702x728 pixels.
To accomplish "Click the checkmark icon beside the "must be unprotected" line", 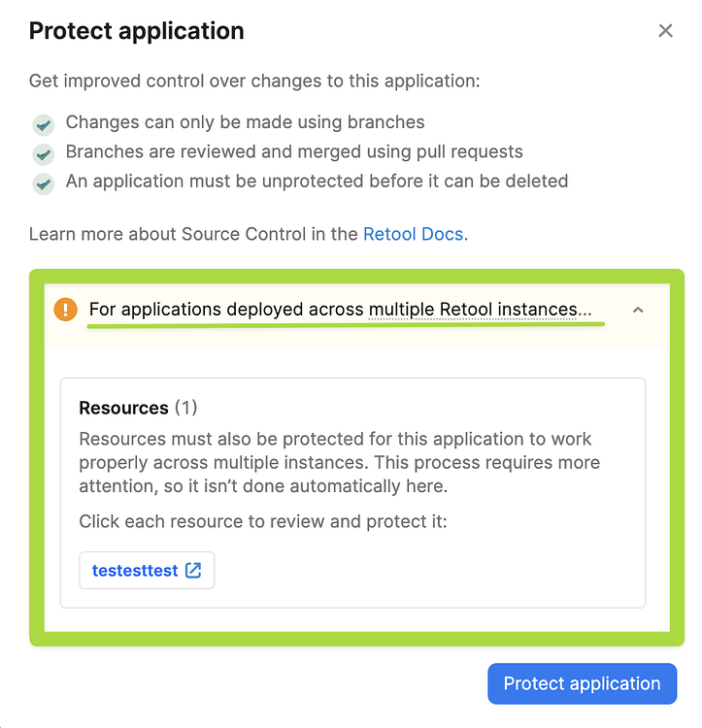I will click(x=43, y=182).
